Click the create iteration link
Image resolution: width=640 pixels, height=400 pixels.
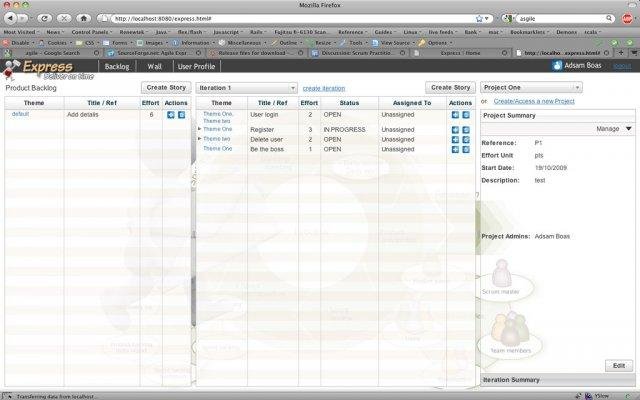(x=324, y=89)
